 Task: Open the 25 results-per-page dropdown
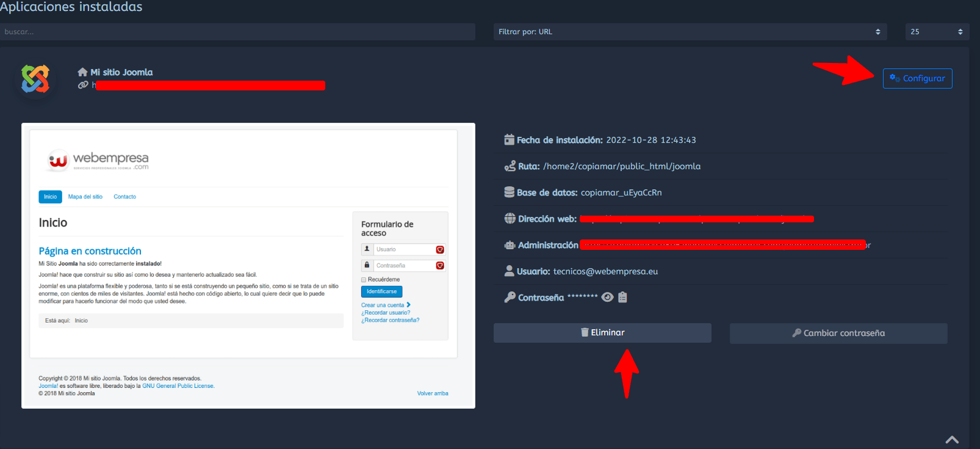point(937,32)
